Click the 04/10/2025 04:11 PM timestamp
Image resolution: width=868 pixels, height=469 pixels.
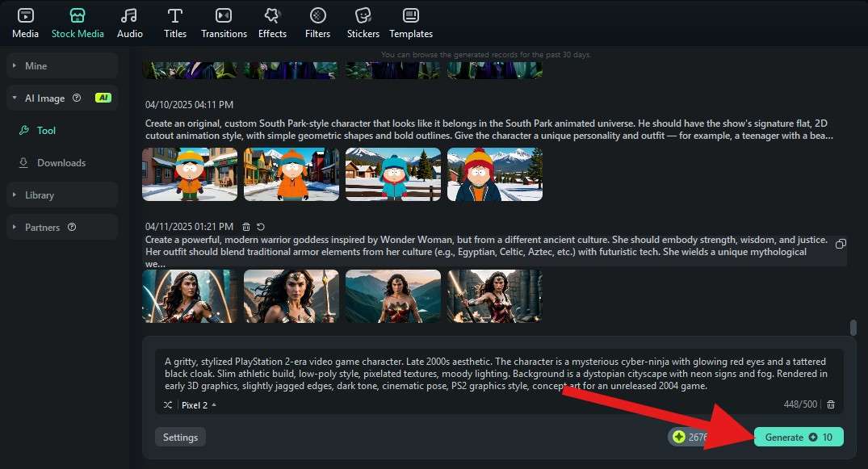click(x=189, y=105)
